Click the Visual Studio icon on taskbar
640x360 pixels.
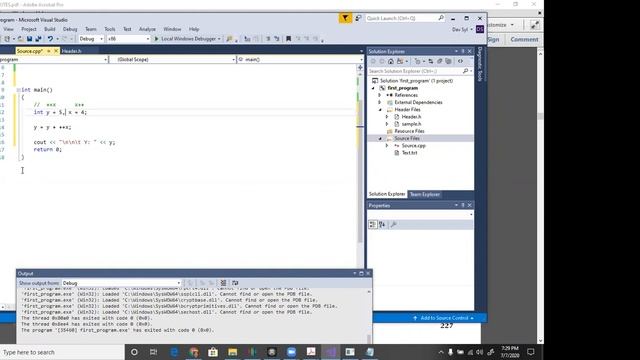[331, 352]
